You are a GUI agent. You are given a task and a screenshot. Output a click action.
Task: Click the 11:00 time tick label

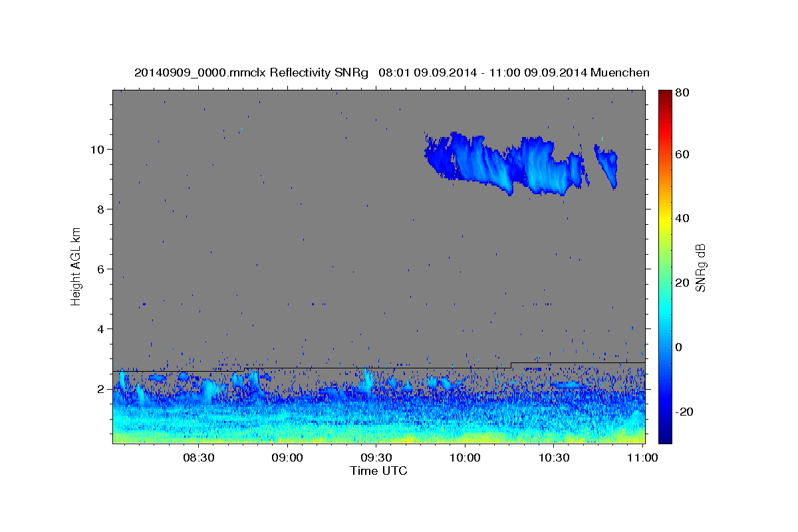coord(642,458)
